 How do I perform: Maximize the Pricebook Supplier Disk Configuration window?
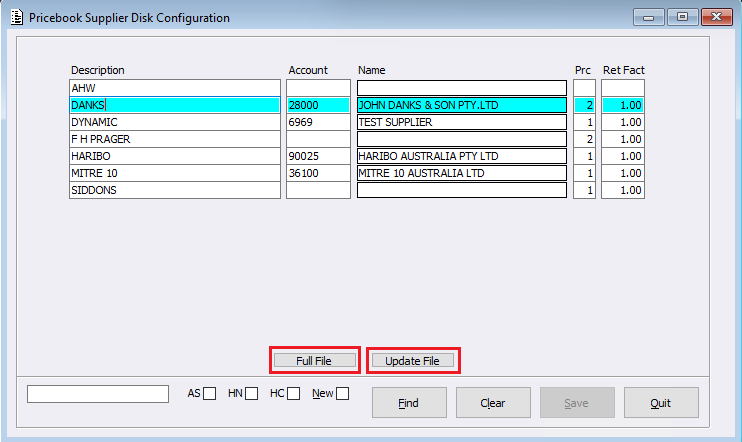coord(682,17)
